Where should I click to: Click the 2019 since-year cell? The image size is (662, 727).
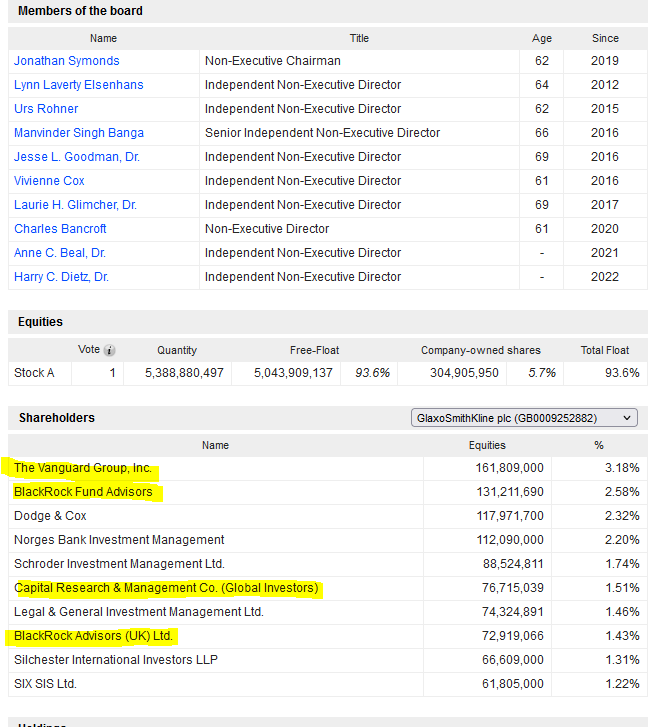[605, 61]
